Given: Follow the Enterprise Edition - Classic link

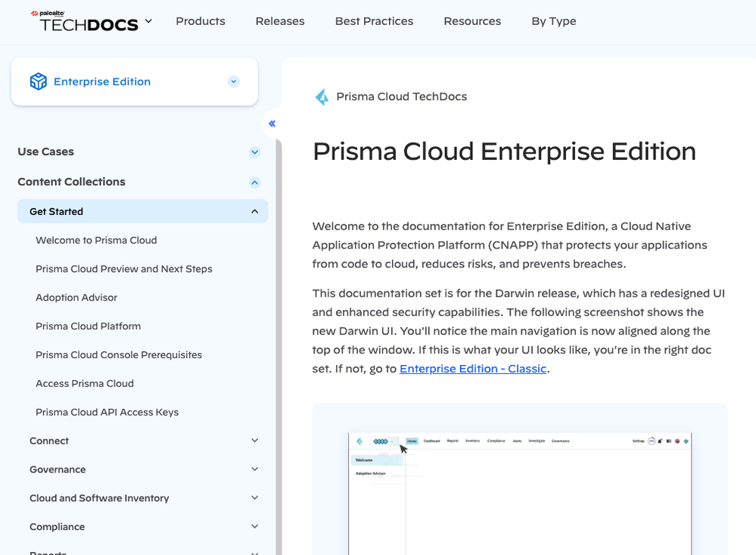Looking at the screenshot, I should pos(472,369).
